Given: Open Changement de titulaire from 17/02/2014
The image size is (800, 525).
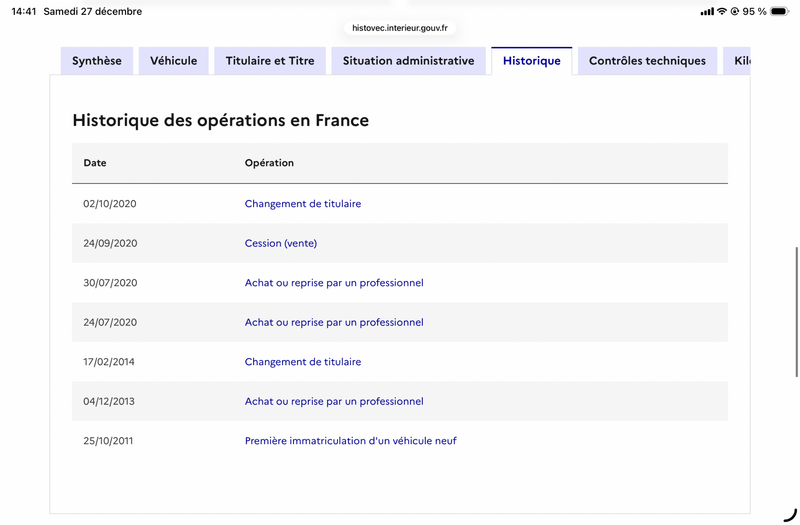Looking at the screenshot, I should (303, 362).
